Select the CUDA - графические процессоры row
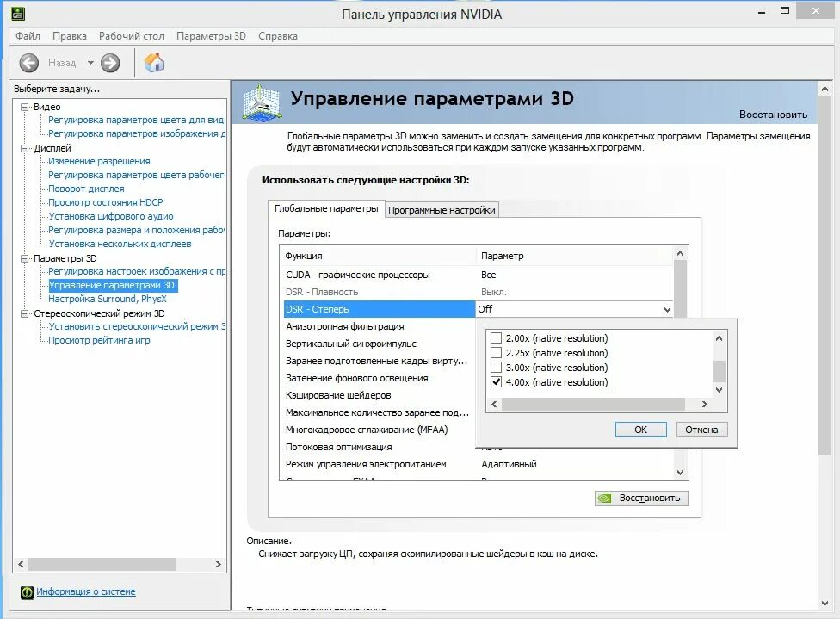840x619 pixels. pyautogui.click(x=476, y=275)
